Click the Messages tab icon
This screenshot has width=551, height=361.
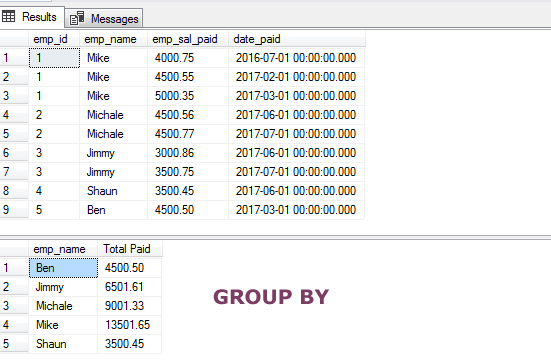tap(77, 18)
